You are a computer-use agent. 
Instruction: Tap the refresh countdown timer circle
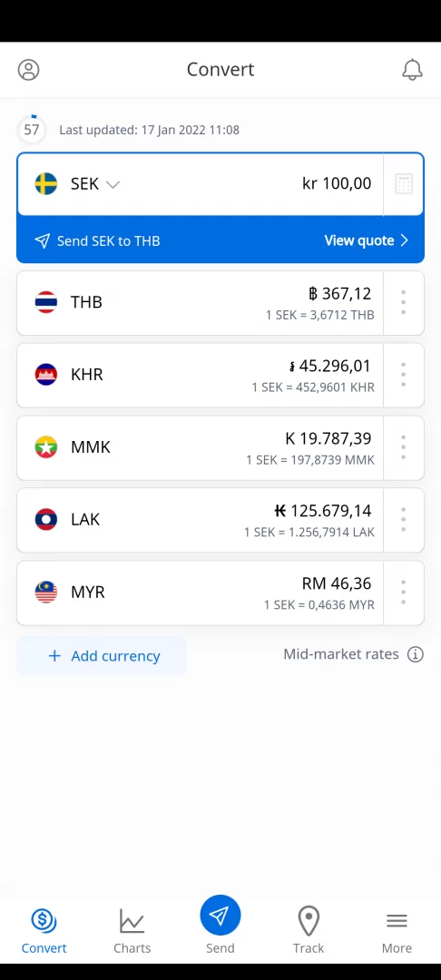pyautogui.click(x=31, y=130)
